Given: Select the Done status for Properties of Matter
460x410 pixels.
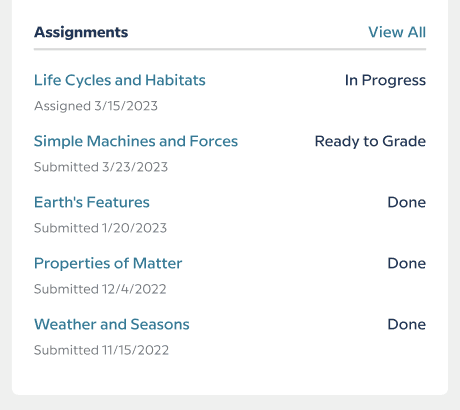Looking at the screenshot, I should point(407,263).
